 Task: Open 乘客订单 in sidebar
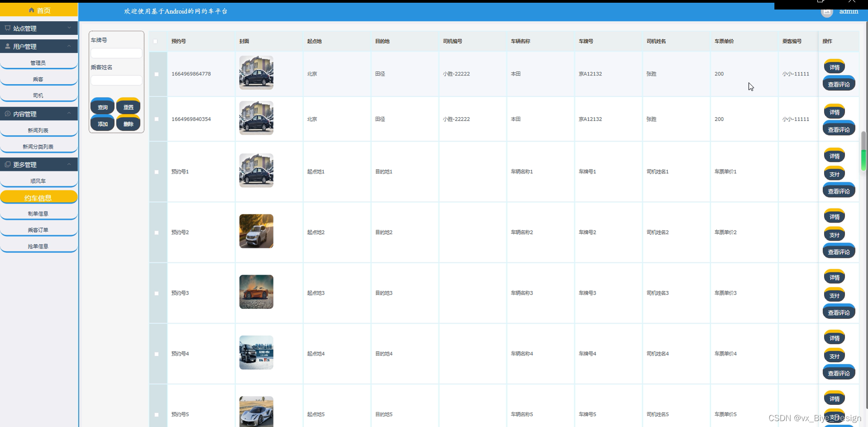[x=38, y=230]
